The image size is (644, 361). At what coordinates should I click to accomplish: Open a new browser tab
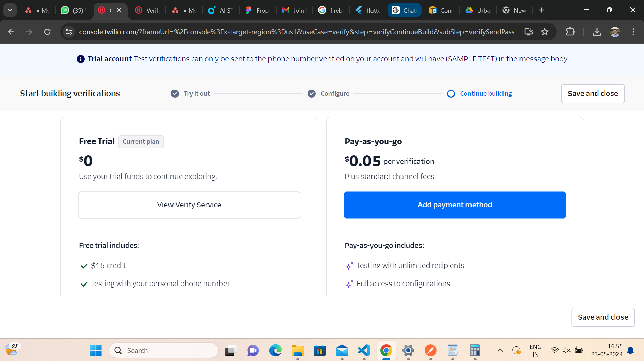[541, 10]
